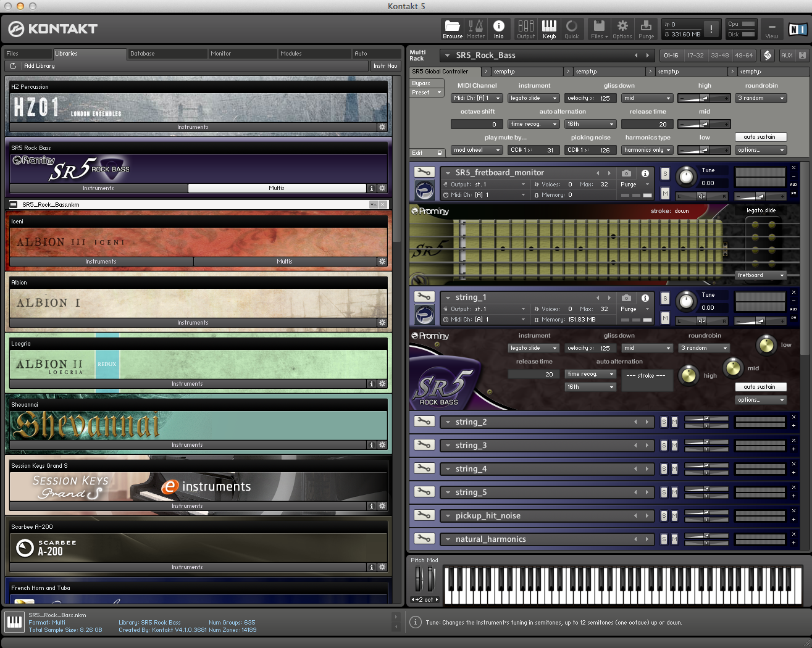Screen dimensions: 812x648
Task: Open the SR5 Rock Bass library info icon
Action: tap(372, 188)
